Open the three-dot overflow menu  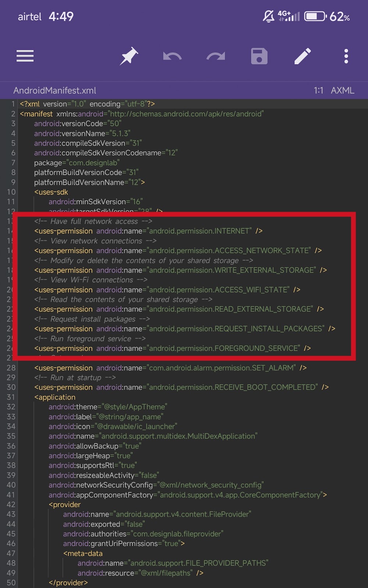click(346, 56)
